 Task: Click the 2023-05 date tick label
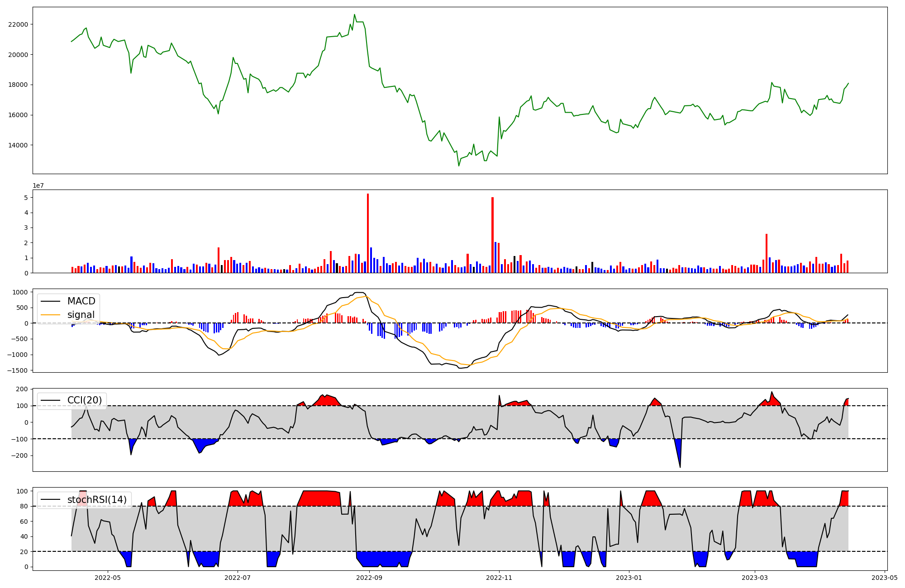pyautogui.click(x=885, y=577)
